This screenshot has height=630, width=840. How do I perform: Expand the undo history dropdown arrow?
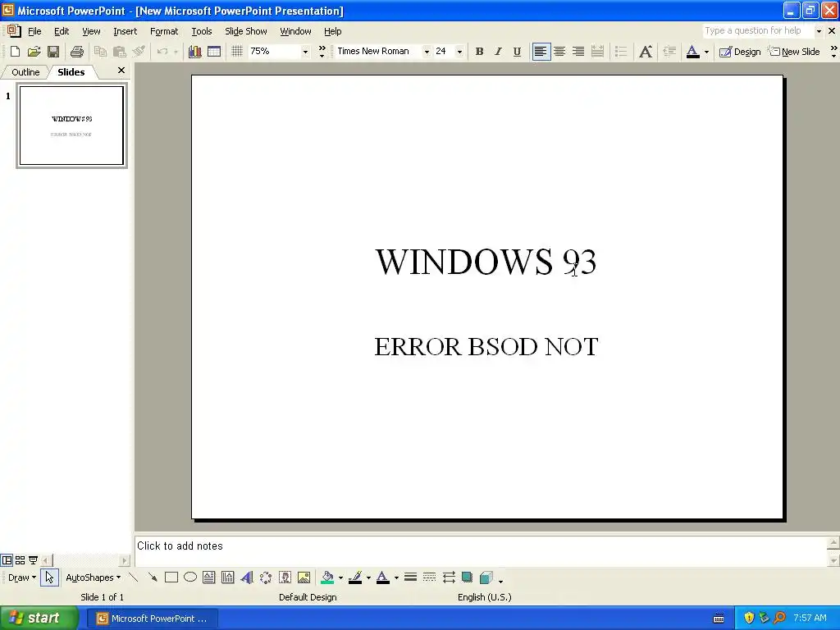[176, 52]
